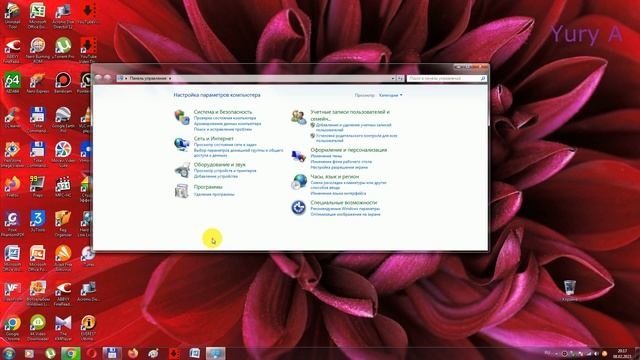640x360 pixels.
Task: Select The KMPlayer desktop icon
Action: pyautogui.click(x=63, y=328)
